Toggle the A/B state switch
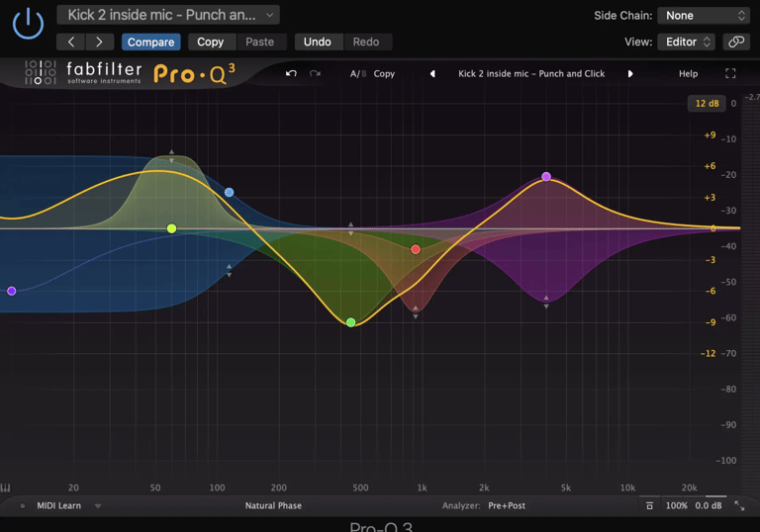The image size is (760, 532). pyautogui.click(x=357, y=73)
